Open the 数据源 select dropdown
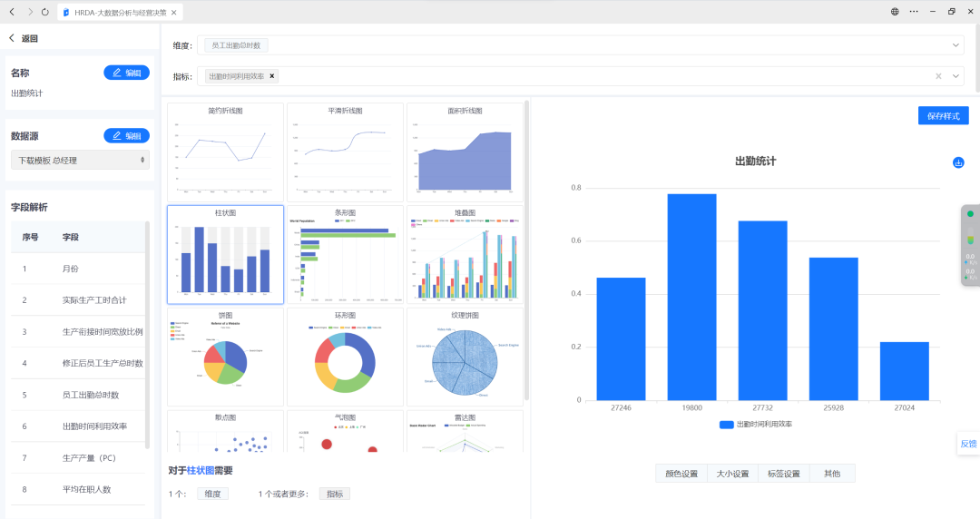 tap(80, 161)
